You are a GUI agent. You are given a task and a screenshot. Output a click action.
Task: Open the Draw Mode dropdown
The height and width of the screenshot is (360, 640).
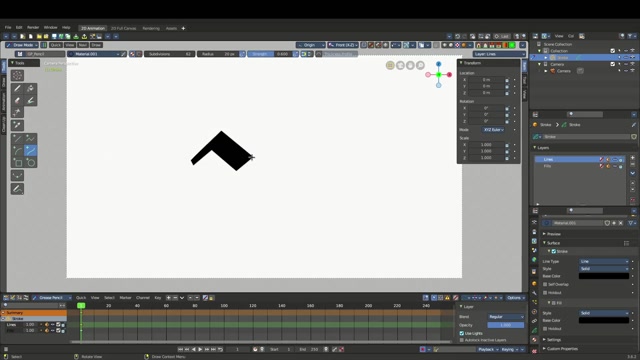22,45
